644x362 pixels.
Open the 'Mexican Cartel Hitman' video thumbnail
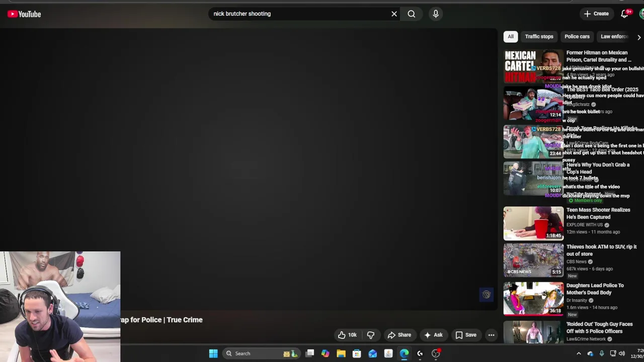point(533,65)
